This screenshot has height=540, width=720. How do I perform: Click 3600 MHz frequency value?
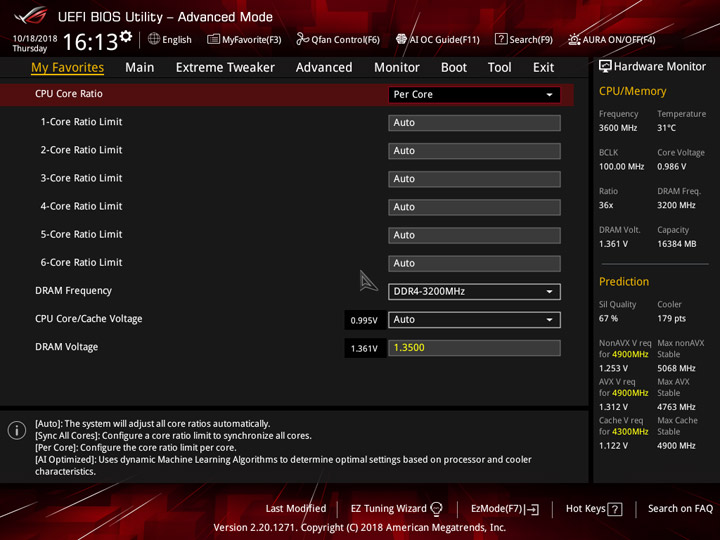pos(618,128)
